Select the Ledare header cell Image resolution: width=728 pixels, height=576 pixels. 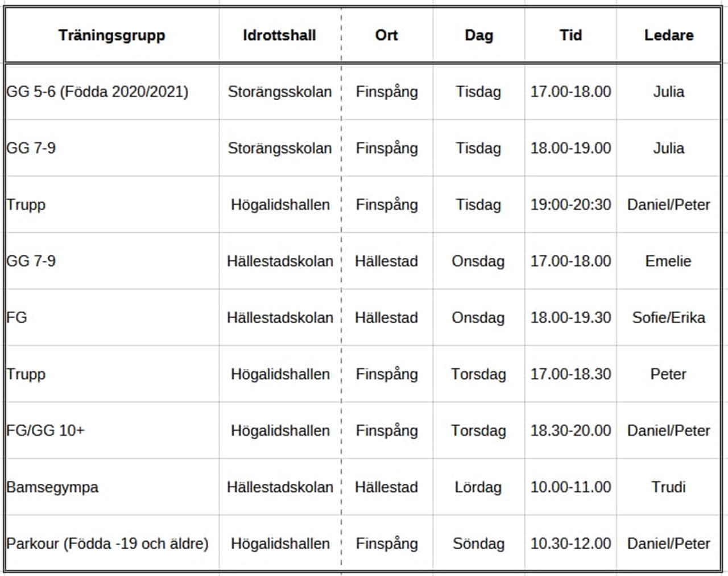669,35
